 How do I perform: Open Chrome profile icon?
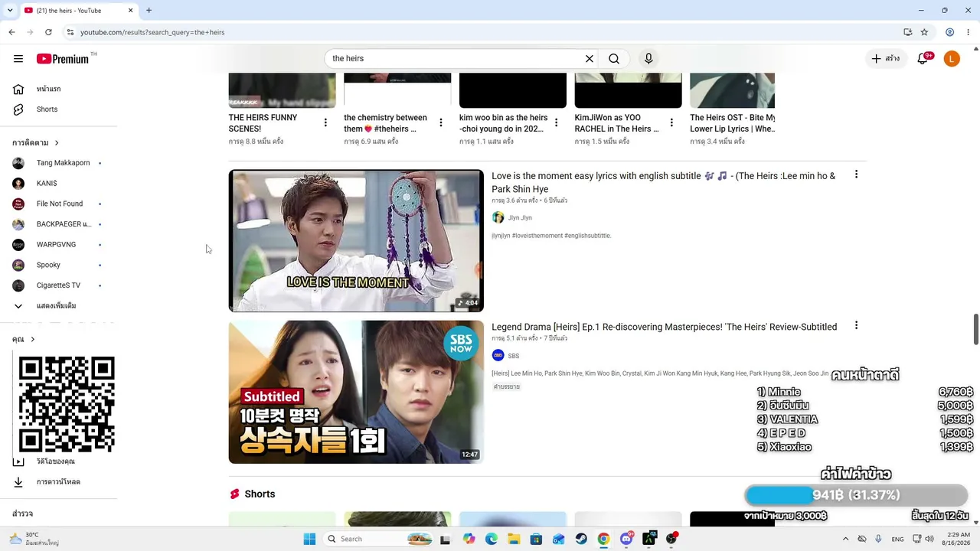point(949,32)
